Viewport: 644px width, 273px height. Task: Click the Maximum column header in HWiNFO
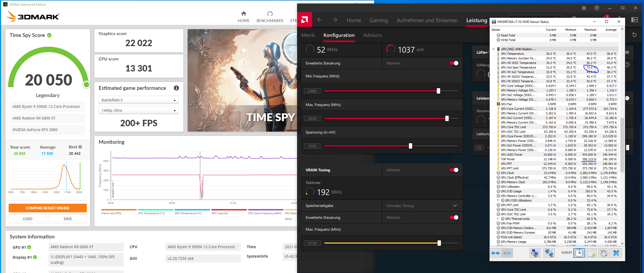588,30
